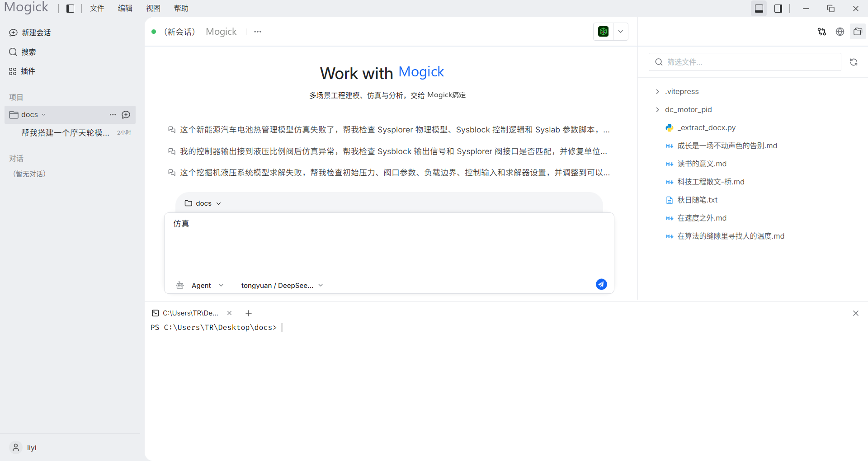
Task: Open the source control changes panel
Action: pos(822,32)
